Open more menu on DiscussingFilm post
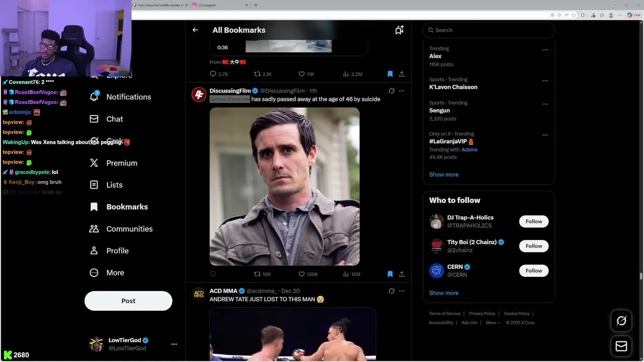The height and width of the screenshot is (362, 644). [401, 91]
